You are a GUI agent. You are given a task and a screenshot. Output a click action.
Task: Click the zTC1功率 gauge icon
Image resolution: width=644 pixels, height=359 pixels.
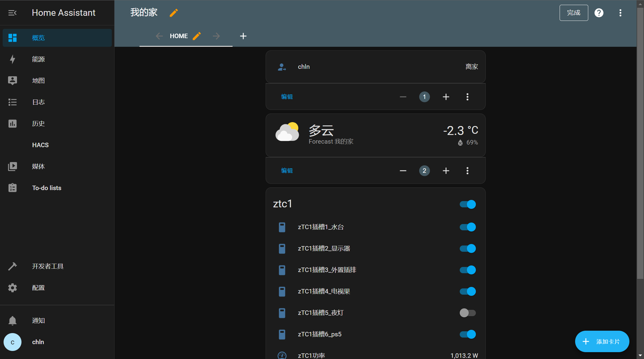pyautogui.click(x=282, y=355)
